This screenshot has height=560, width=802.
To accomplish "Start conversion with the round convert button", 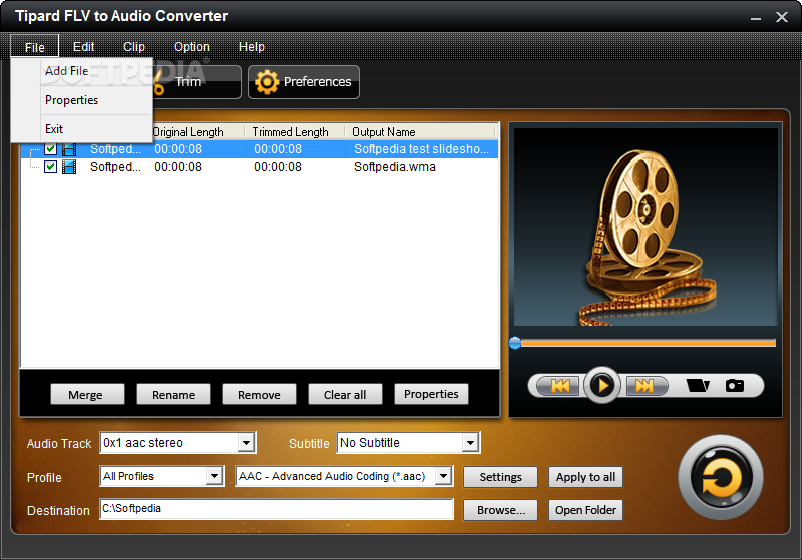I will (x=721, y=478).
